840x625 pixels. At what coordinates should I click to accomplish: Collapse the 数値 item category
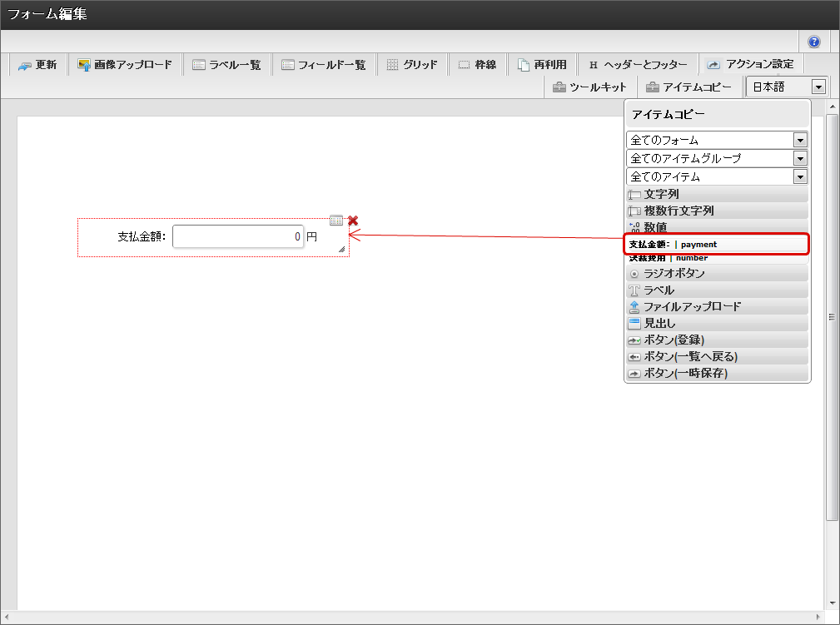click(717, 227)
